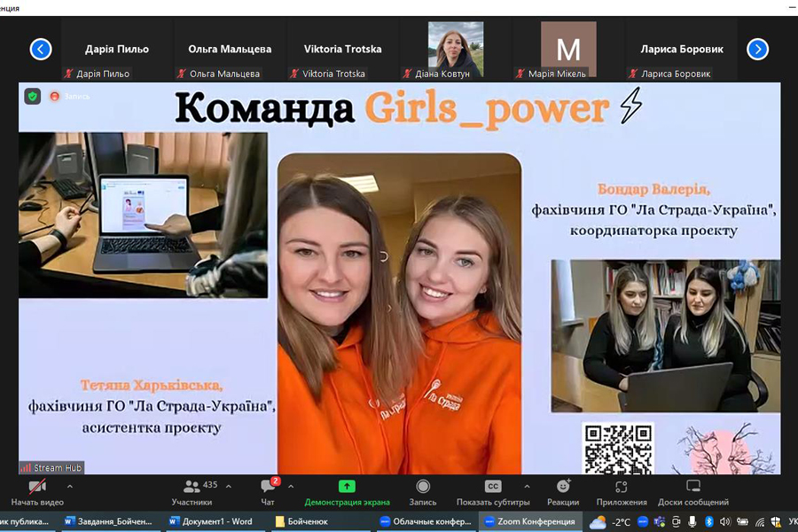798x532 pixels.
Task: Expand participants options arrow beside 435
Action: 229,487
